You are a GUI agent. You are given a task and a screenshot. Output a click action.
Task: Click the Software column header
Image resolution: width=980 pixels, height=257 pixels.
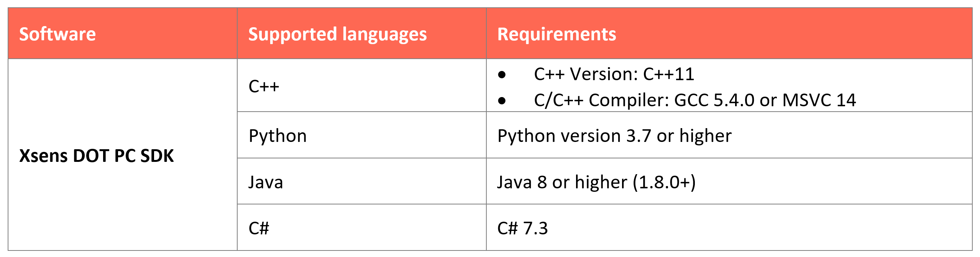[x=57, y=34]
